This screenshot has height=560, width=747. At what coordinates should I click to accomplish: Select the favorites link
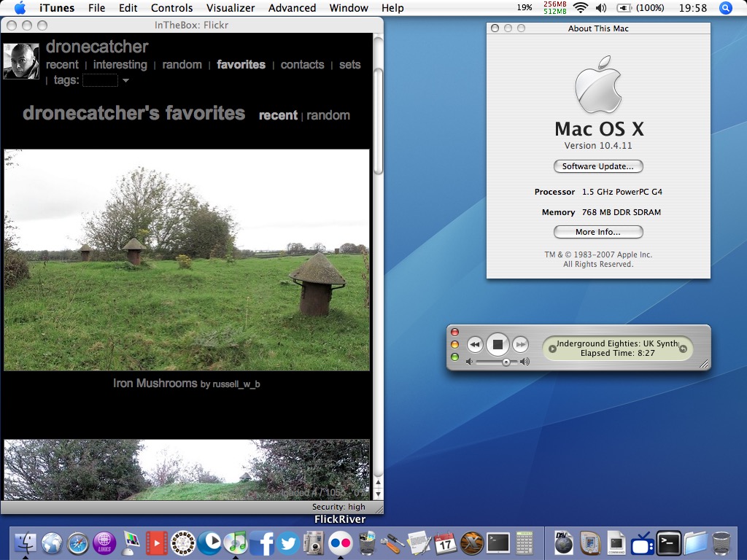click(x=241, y=65)
